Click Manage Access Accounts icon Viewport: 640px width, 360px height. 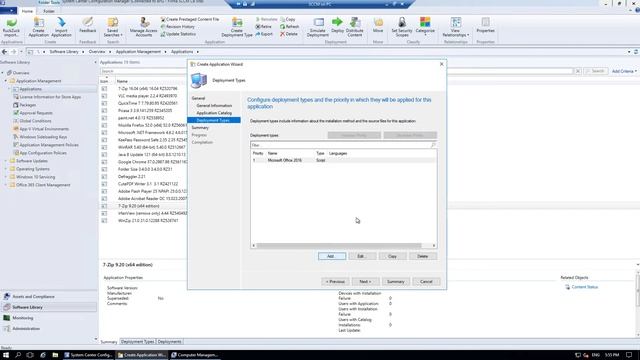[144, 27]
